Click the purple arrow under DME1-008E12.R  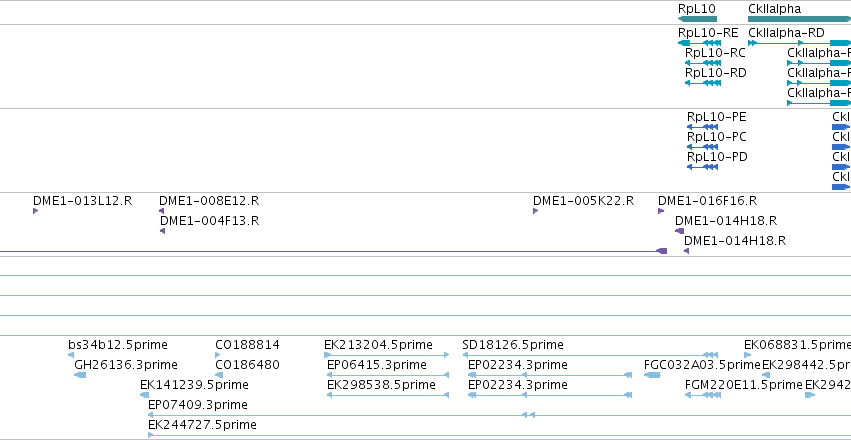161,211
